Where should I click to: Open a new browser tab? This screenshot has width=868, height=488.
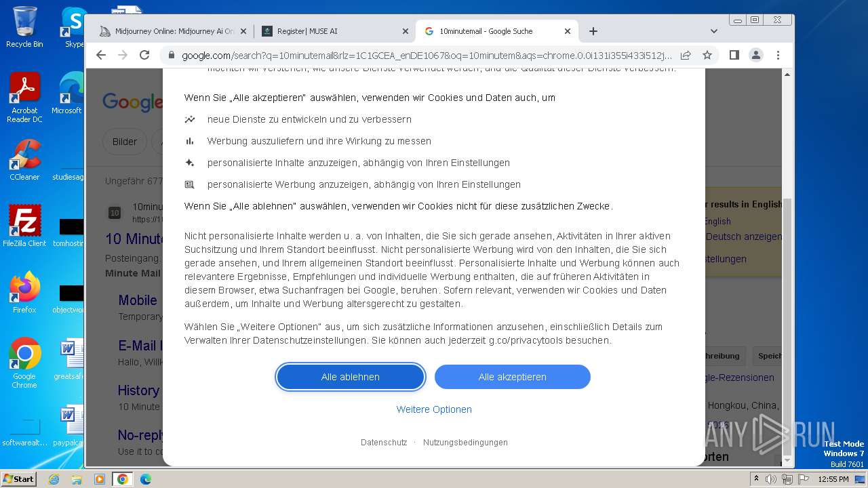point(593,31)
